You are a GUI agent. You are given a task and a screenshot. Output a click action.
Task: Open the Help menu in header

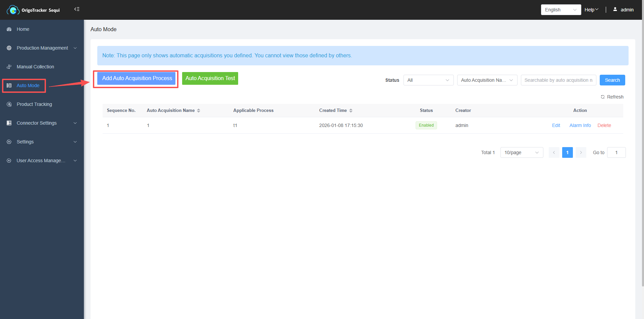coord(591,10)
